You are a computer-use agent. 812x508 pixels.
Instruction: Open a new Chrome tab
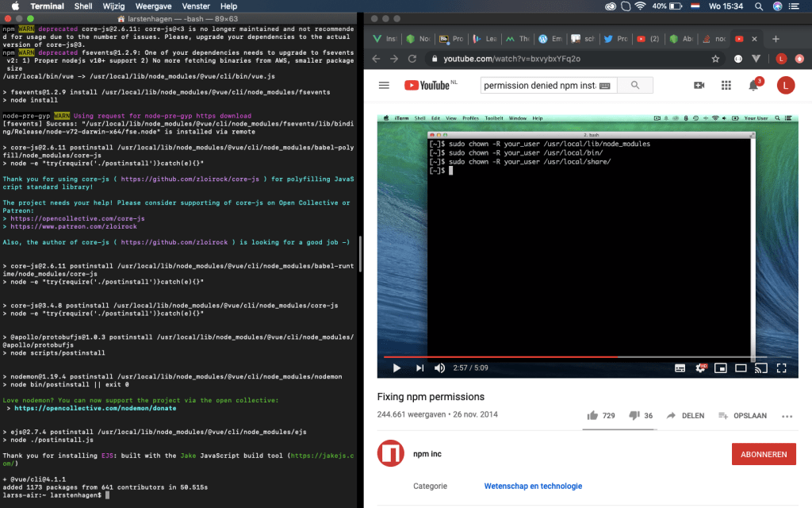(776, 39)
